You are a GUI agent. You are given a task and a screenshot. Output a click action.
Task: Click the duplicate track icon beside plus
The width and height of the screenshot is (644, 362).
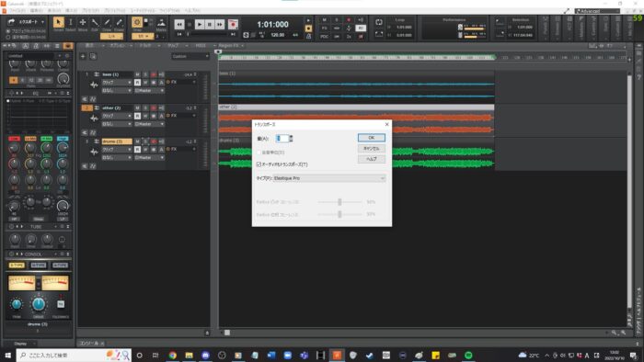[x=93, y=56]
